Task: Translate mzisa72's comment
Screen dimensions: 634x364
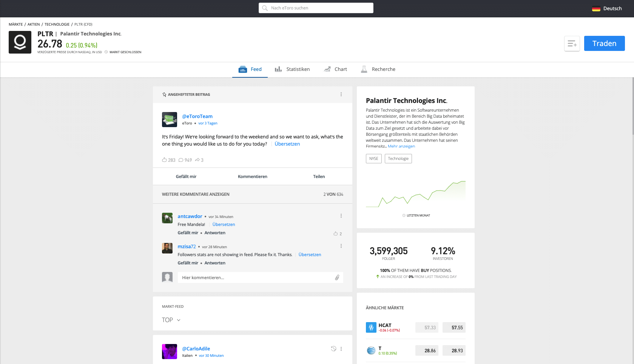Action: [x=310, y=255]
